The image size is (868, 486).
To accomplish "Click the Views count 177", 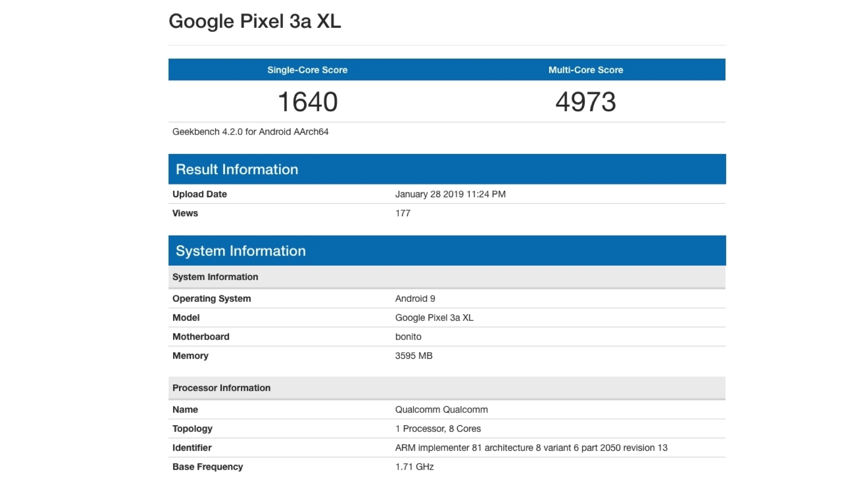I will [x=403, y=213].
